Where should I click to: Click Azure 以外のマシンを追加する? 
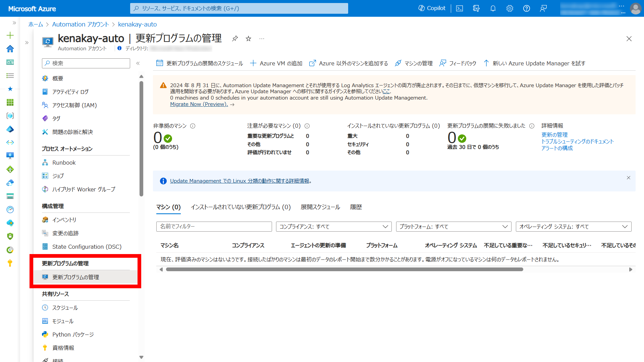(348, 63)
